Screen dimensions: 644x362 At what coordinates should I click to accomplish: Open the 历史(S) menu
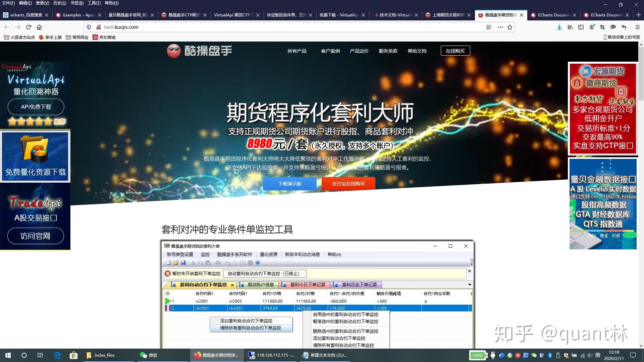point(60,3)
